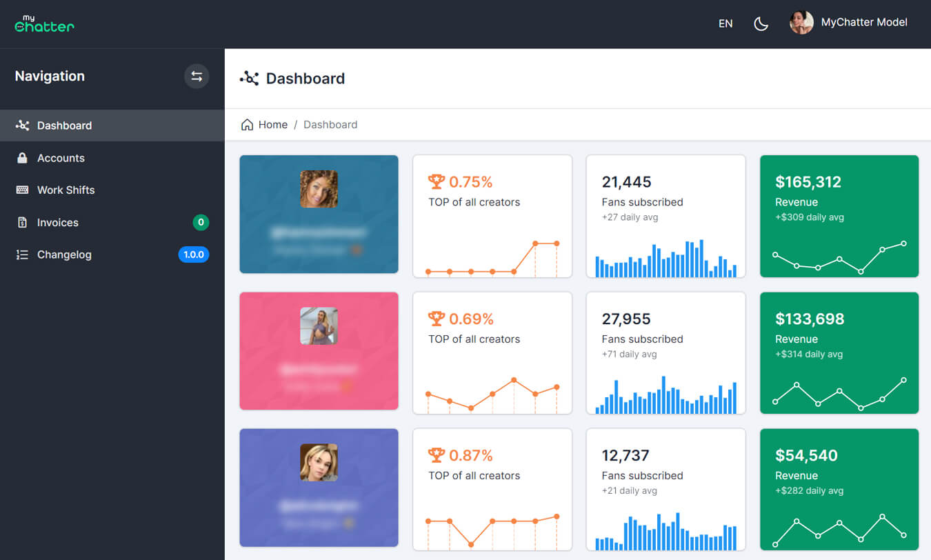The width and height of the screenshot is (931, 560).
Task: Click the Invoices document icon
Action: click(22, 223)
